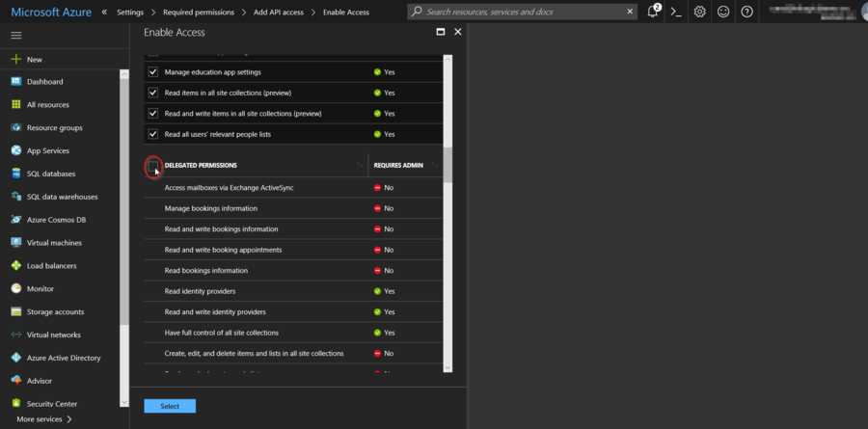Open SQL databases from sidebar
The height and width of the screenshot is (429, 868).
tap(50, 174)
